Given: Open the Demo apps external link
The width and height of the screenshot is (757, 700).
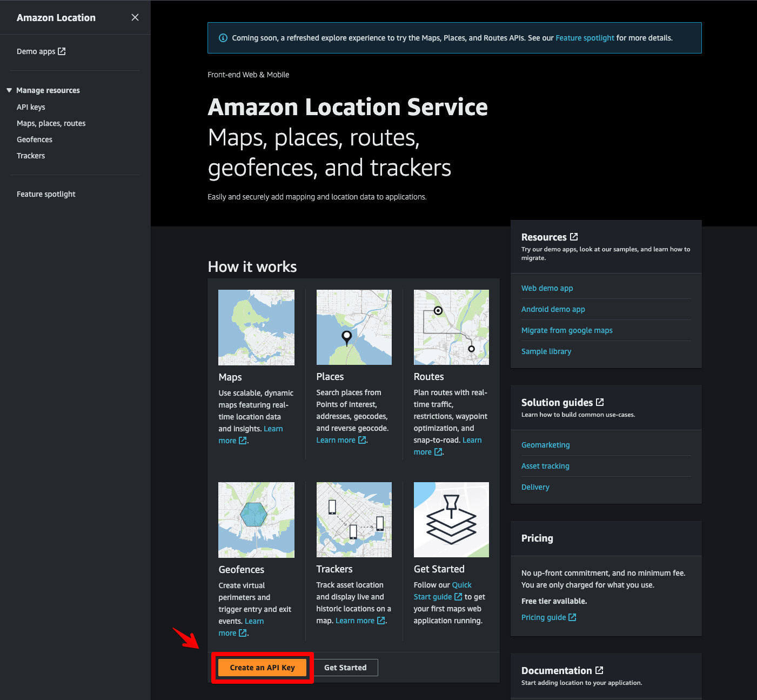Looking at the screenshot, I should [41, 51].
